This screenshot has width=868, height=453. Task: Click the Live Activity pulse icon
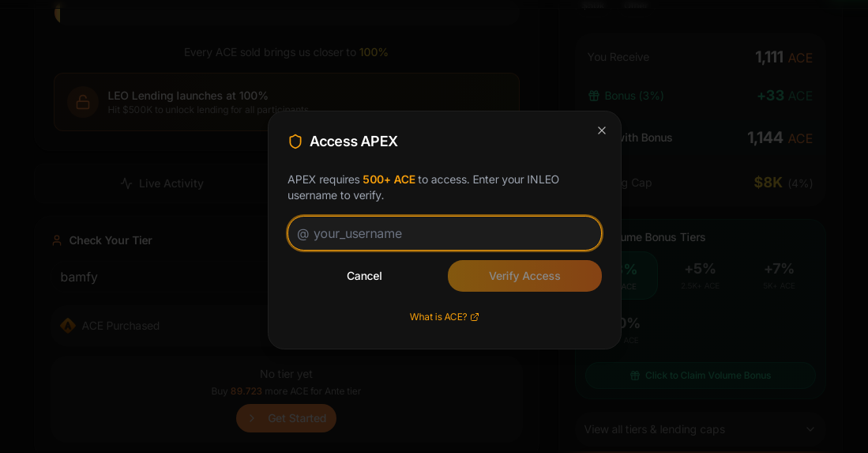pos(126,183)
